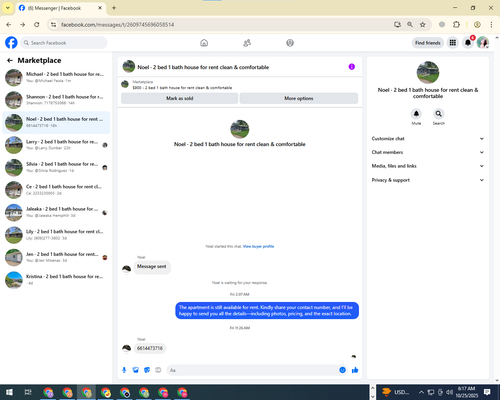Choose a sticker in the composer
The width and height of the screenshot is (500, 400).
tap(147, 370)
